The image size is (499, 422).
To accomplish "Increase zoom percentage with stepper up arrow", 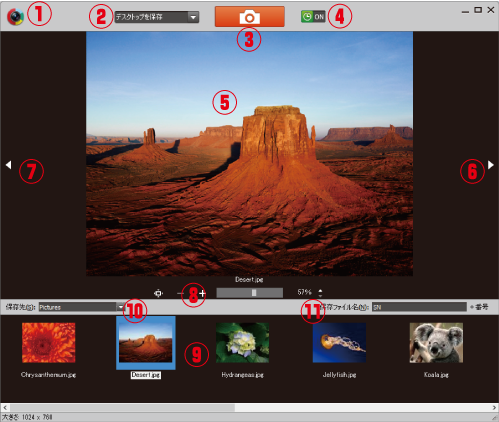I will (320, 291).
